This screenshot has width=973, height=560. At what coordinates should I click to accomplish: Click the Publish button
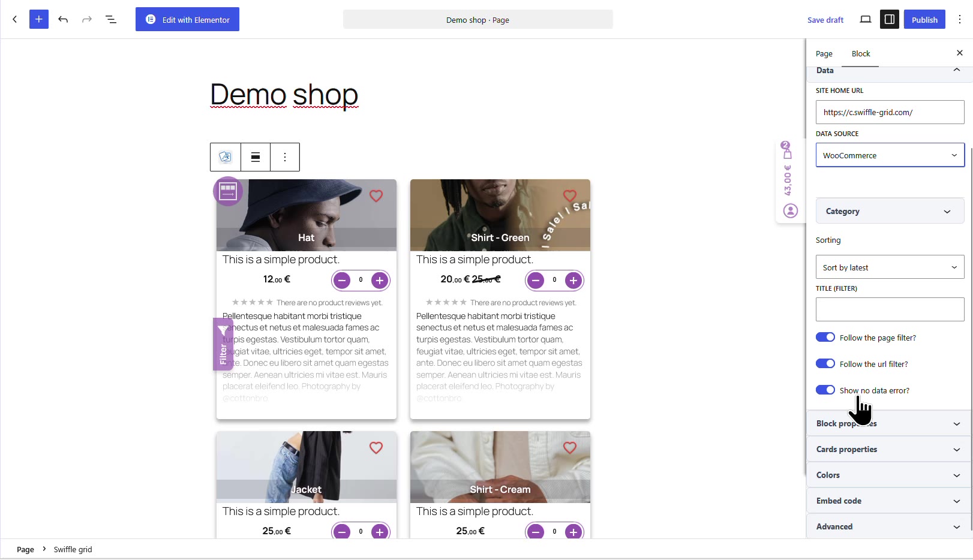pyautogui.click(x=924, y=19)
